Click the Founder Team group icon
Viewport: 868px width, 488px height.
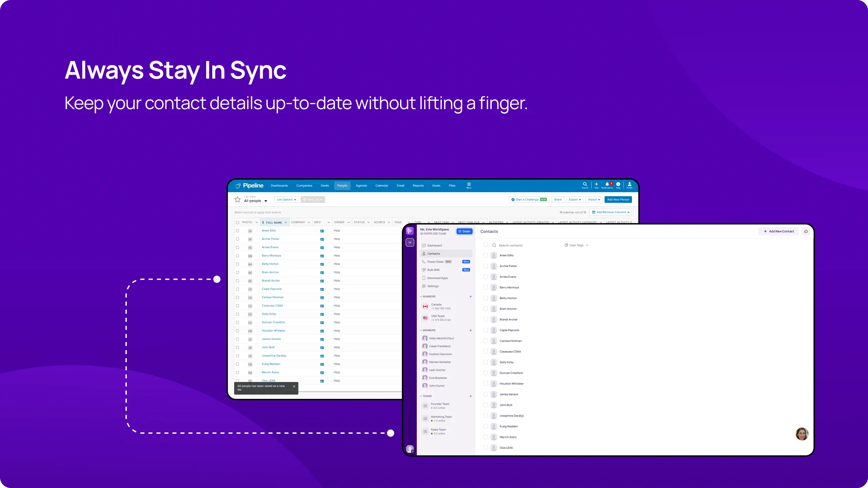coord(425,406)
